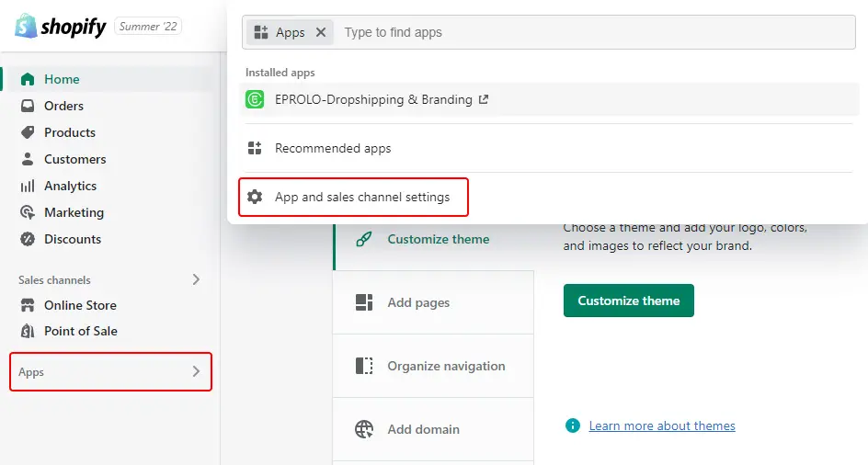Image resolution: width=868 pixels, height=465 pixels.
Task: Click the Marketing target icon
Action: pyautogui.click(x=28, y=212)
